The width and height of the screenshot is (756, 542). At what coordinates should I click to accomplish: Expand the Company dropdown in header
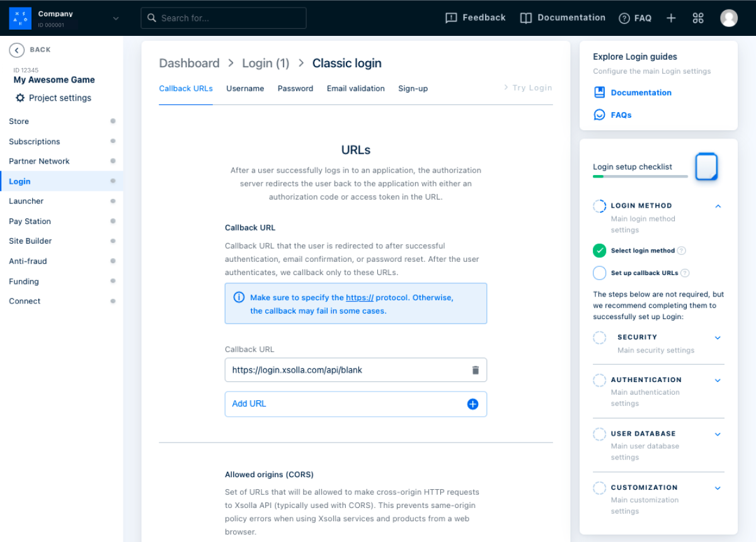[x=116, y=18]
